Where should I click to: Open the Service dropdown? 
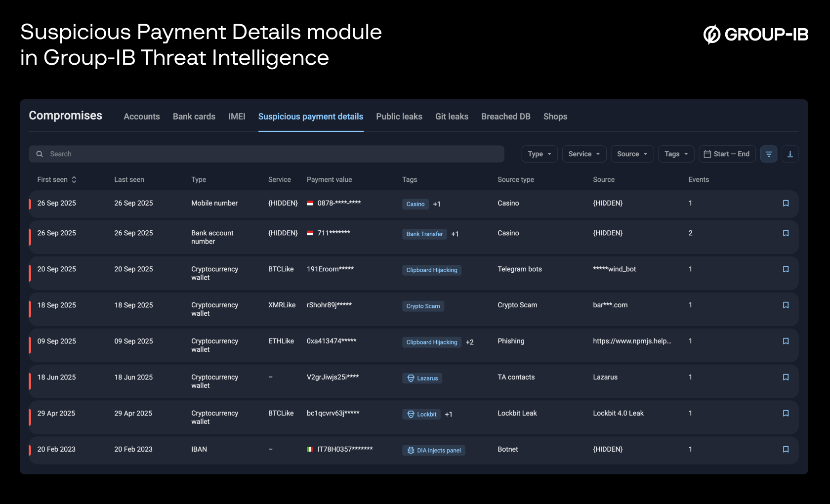[583, 154]
